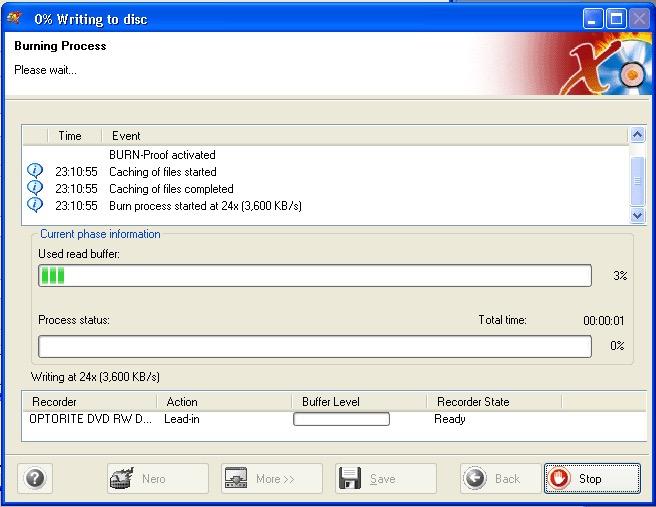The width and height of the screenshot is (656, 507).
Task: Select 'Caching of files started' info icon
Action: 35,171
